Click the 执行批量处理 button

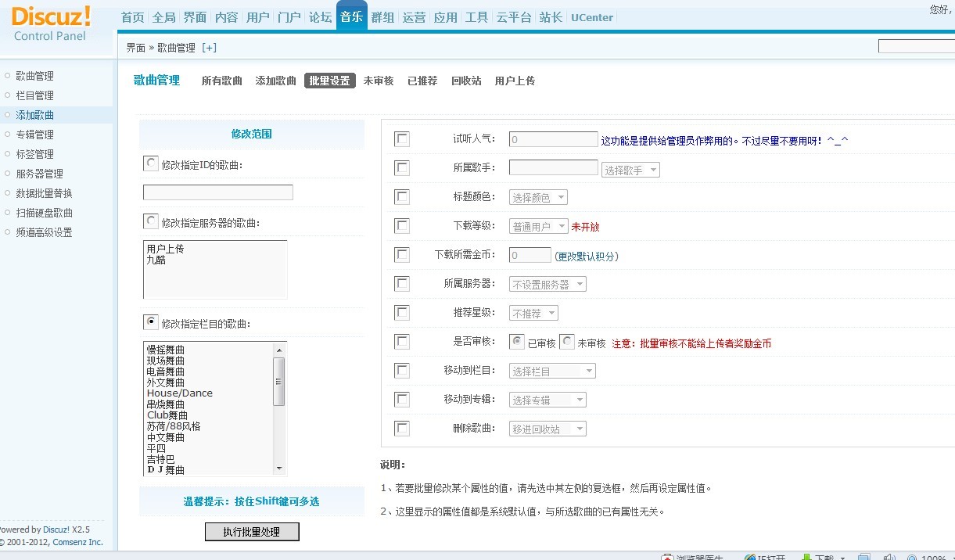pyautogui.click(x=251, y=532)
